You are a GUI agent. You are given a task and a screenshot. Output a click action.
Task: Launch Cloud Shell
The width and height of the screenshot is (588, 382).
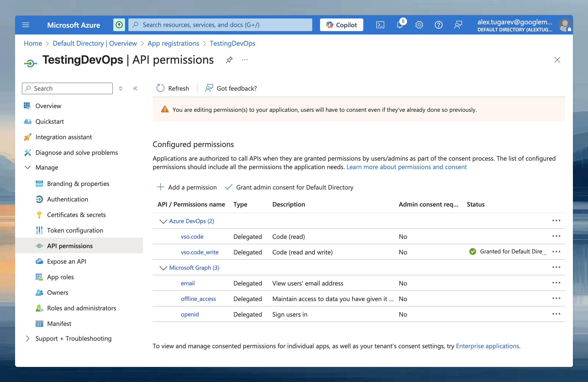pos(380,25)
